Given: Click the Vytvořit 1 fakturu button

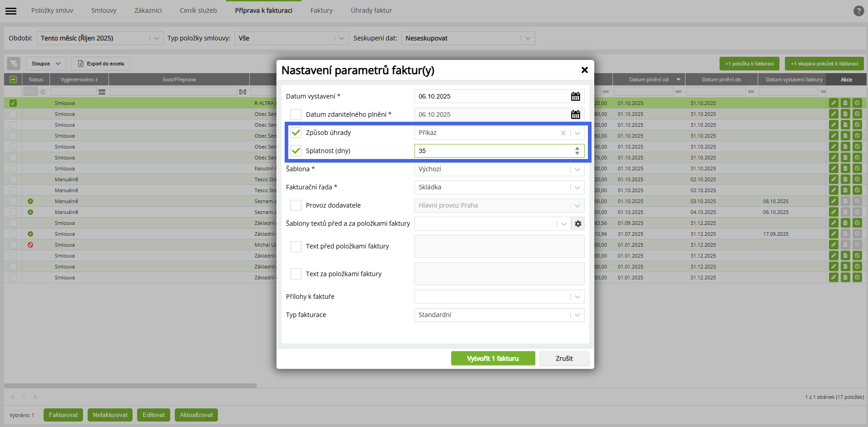Looking at the screenshot, I should (x=493, y=358).
